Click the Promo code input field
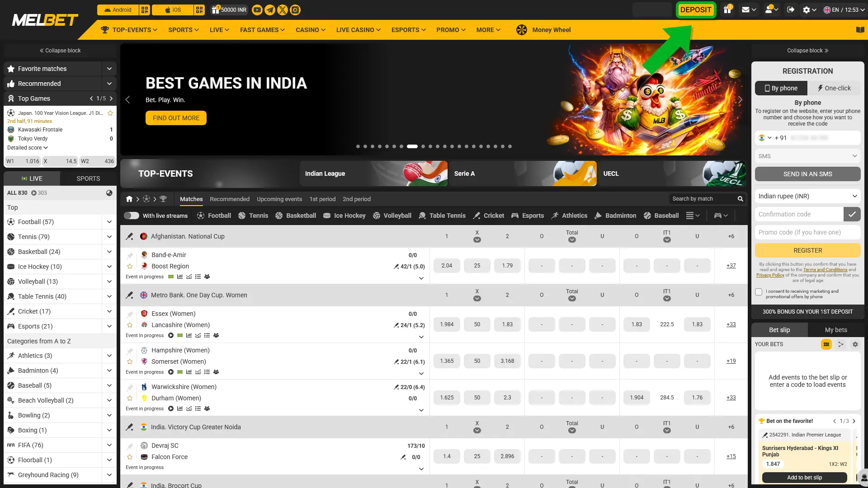The width and height of the screenshot is (868, 488). (x=808, y=232)
